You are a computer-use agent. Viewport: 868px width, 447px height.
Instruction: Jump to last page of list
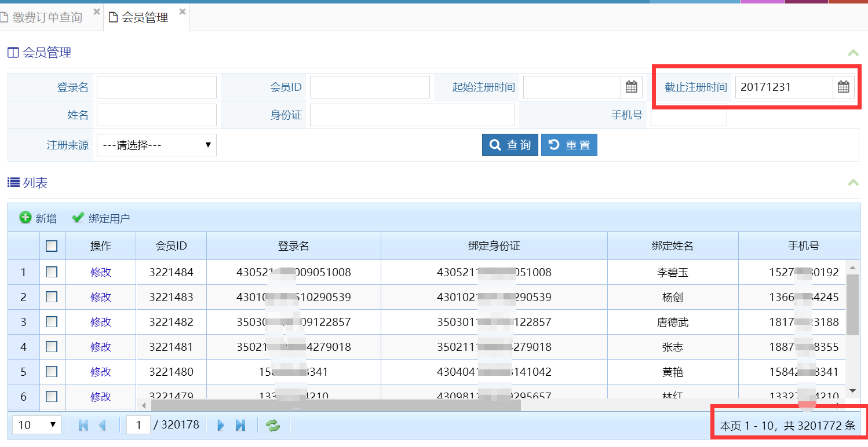point(240,426)
